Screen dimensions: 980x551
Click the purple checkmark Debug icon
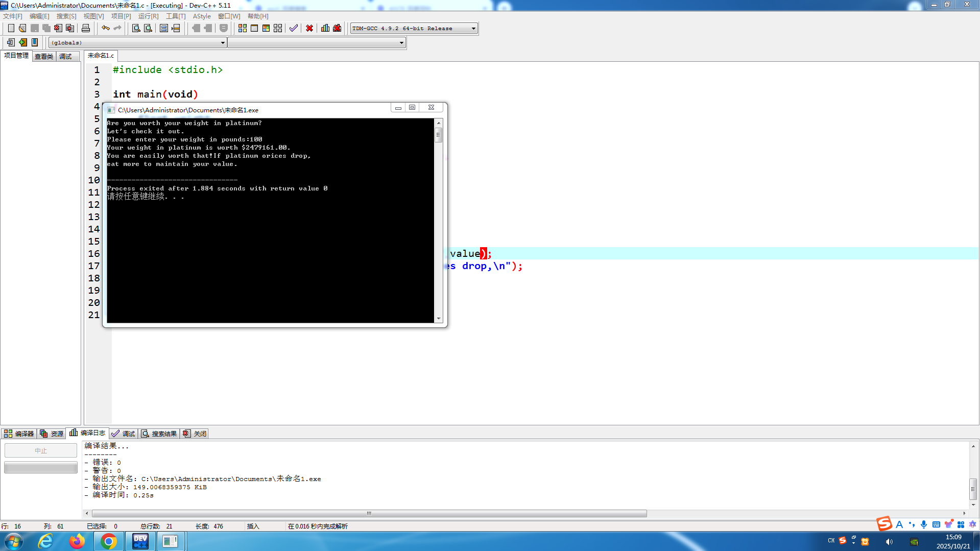[294, 28]
